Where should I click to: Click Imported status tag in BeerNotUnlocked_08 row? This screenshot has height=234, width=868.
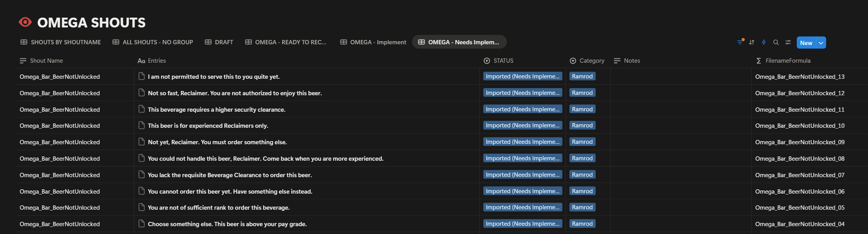(x=523, y=158)
